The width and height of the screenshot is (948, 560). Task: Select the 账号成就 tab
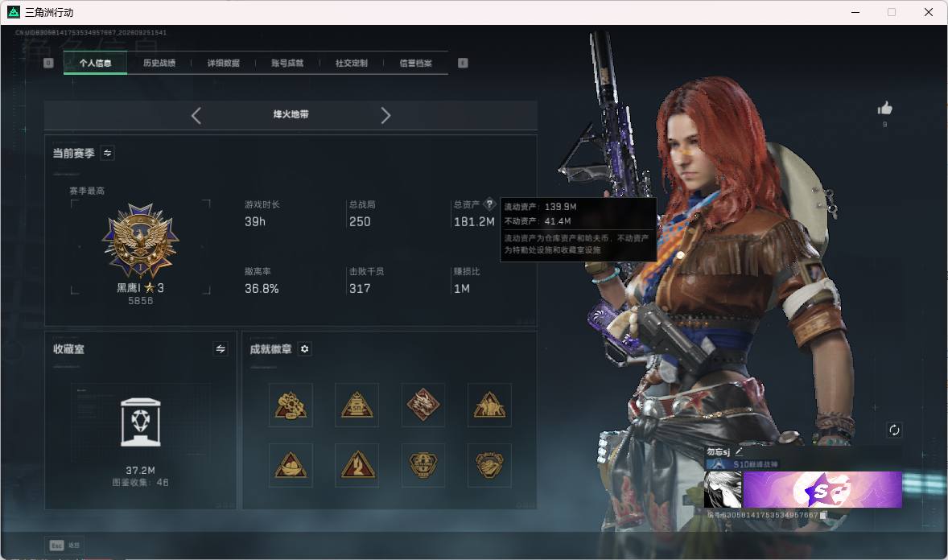coord(287,63)
